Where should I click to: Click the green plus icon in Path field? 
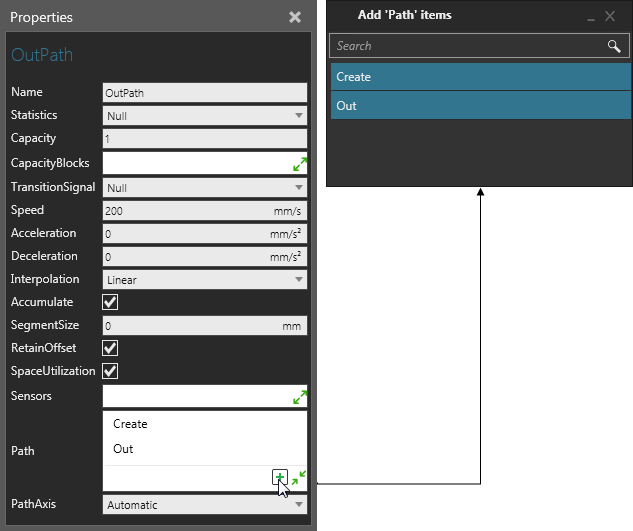pos(280,477)
